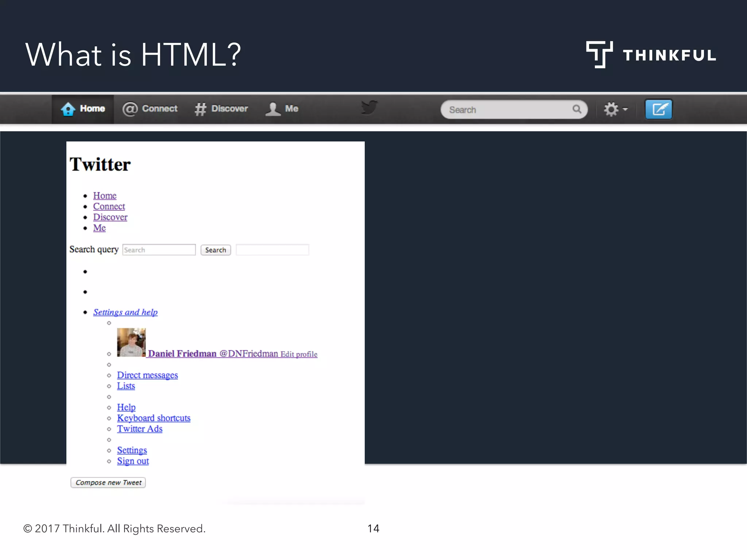The image size is (747, 560).
Task: Click the Keyboard shortcuts link
Action: (154, 418)
